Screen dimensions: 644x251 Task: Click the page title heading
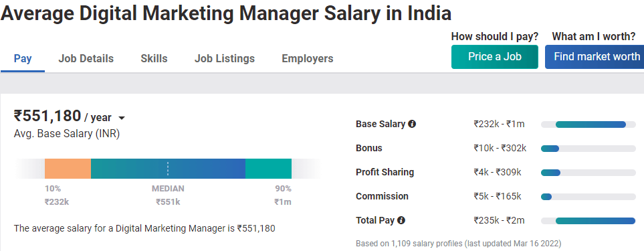226,13
